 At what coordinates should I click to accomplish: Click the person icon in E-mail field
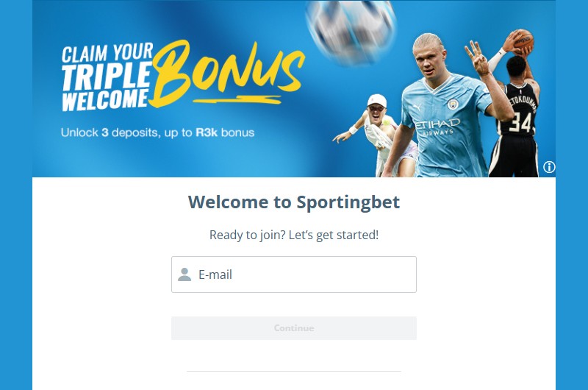(184, 274)
